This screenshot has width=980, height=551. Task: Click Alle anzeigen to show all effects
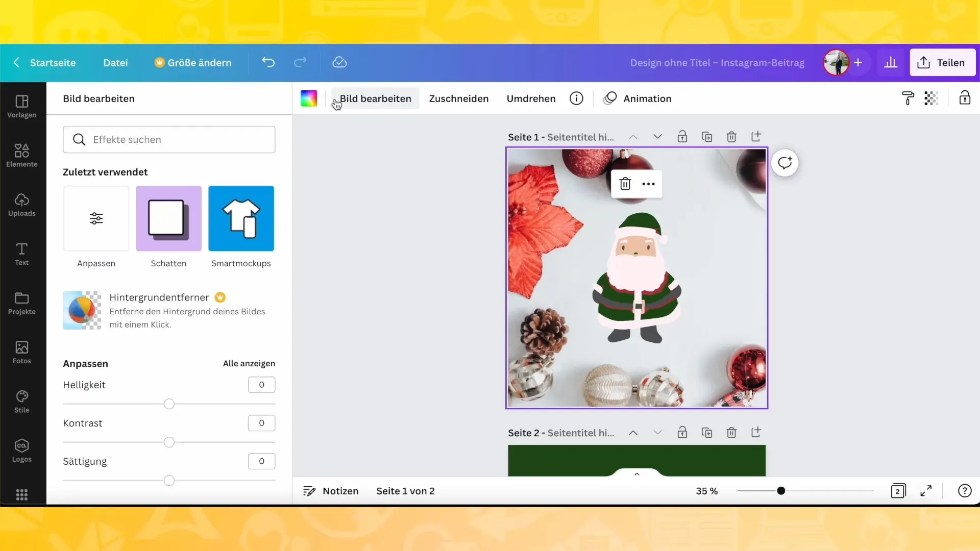(250, 363)
